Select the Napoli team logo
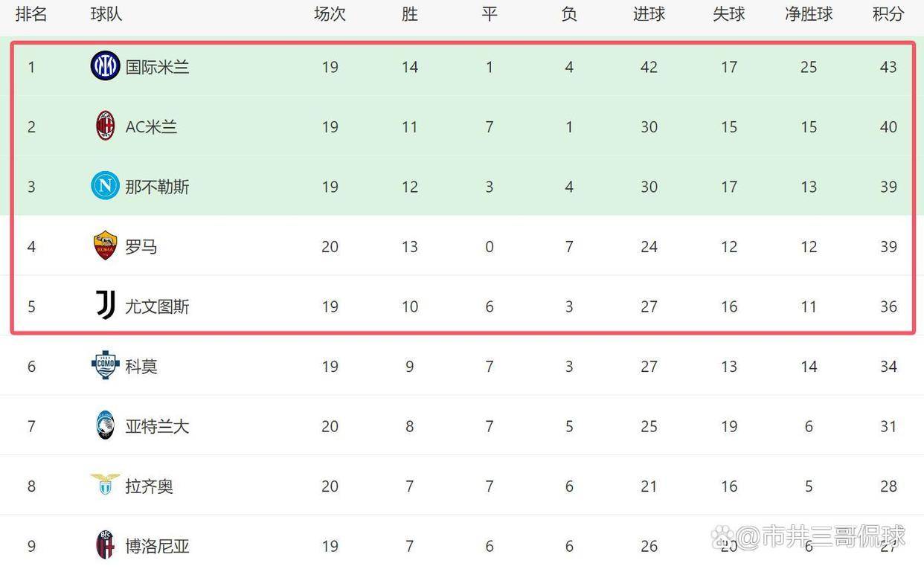Image resolution: width=924 pixels, height=569 pixels. pyautogui.click(x=105, y=186)
